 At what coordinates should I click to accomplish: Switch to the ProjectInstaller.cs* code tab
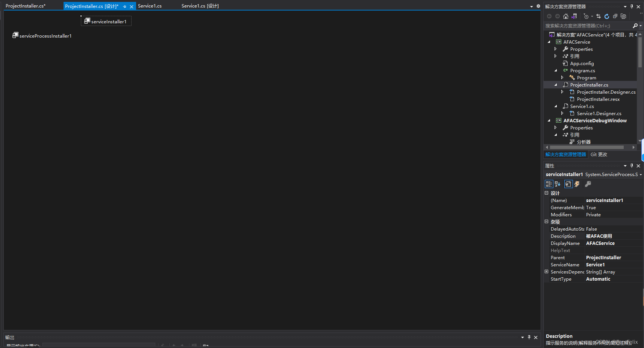(x=26, y=6)
